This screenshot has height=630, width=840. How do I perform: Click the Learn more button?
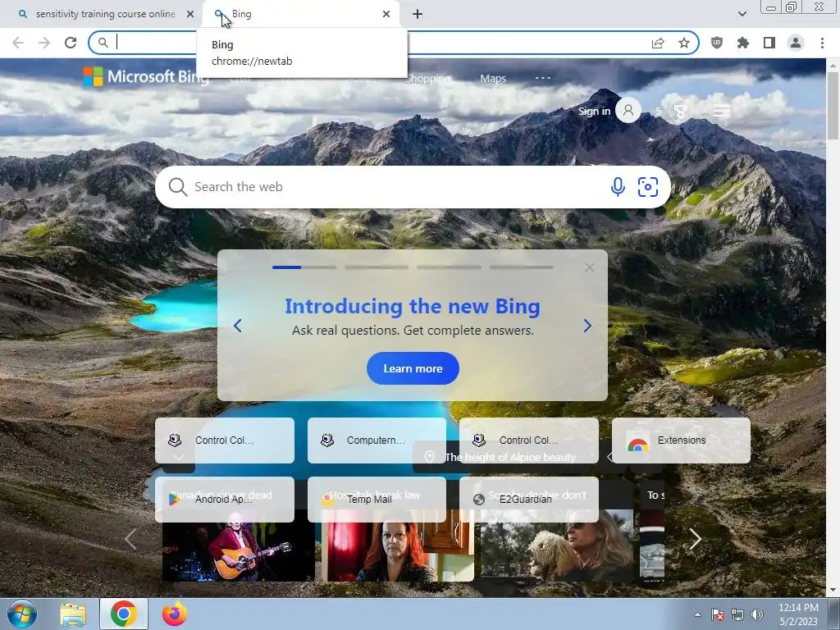pyautogui.click(x=413, y=368)
